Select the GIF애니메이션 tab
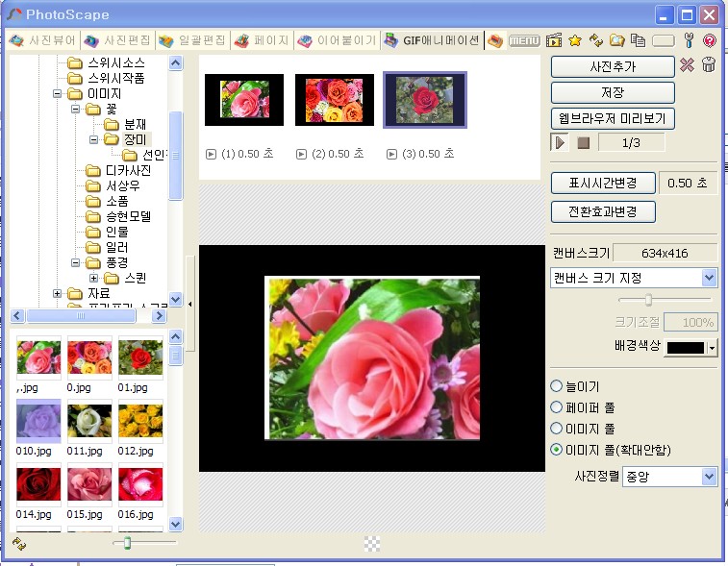 click(x=432, y=40)
